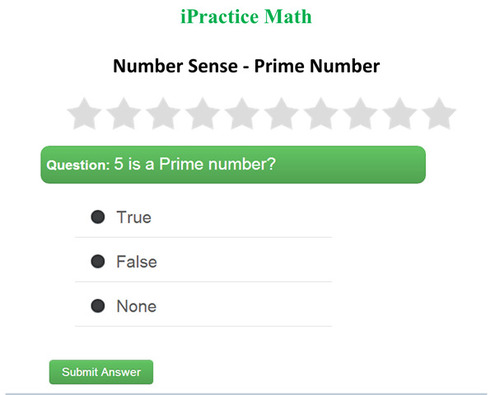500x395 pixels.
Task: Open the iPractice Math title link
Action: point(246,16)
